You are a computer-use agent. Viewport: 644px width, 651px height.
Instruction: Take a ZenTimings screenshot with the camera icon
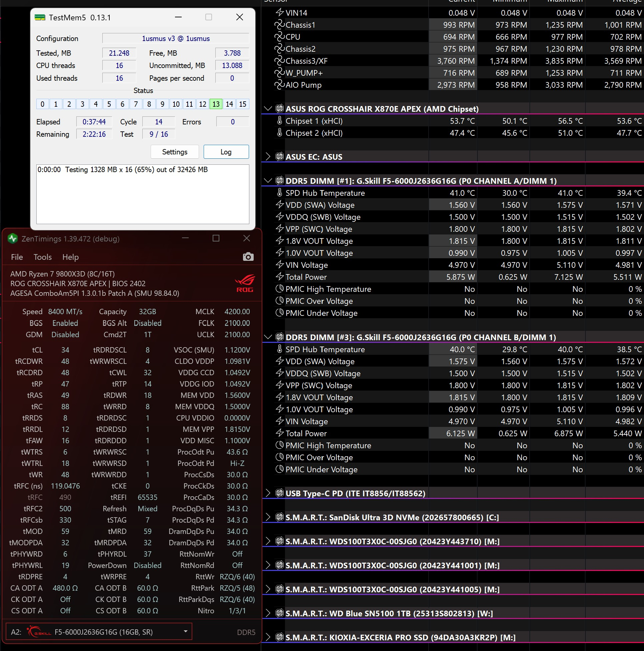coord(248,257)
